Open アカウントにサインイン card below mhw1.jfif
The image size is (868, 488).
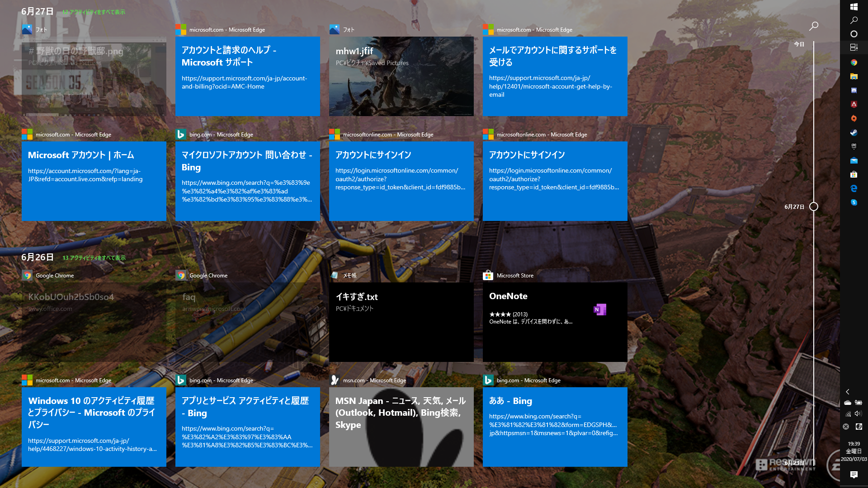pyautogui.click(x=401, y=181)
